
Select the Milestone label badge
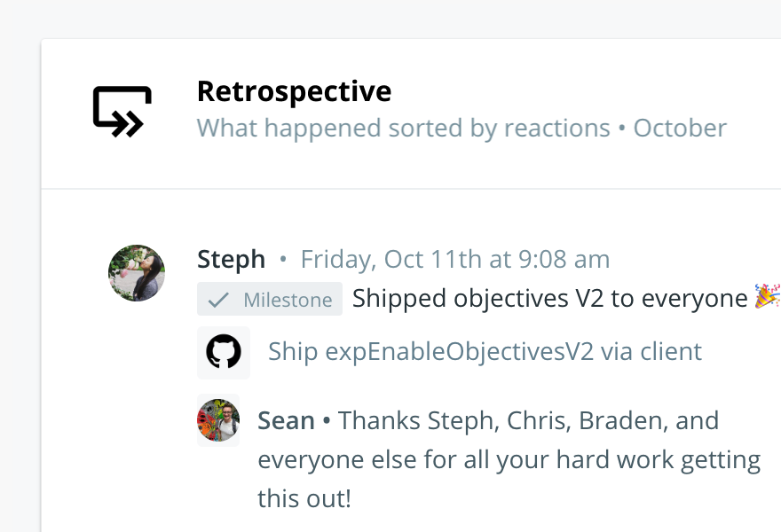(x=270, y=299)
